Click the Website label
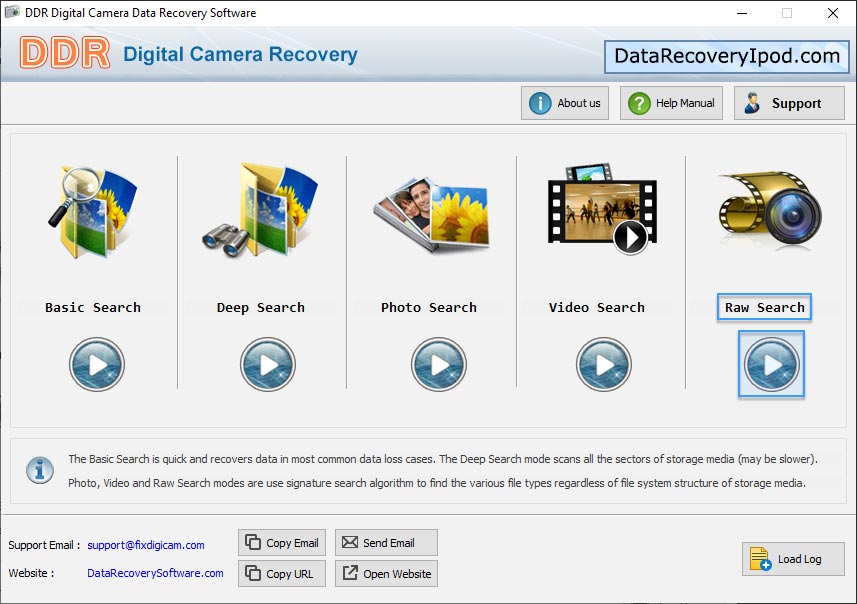The height and width of the screenshot is (604, 857). pos(31,573)
